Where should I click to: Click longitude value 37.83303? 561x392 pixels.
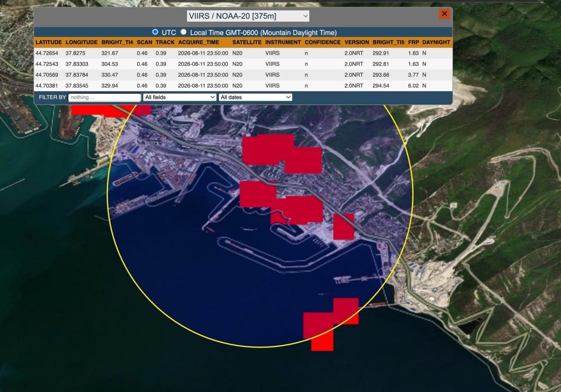pyautogui.click(x=77, y=64)
